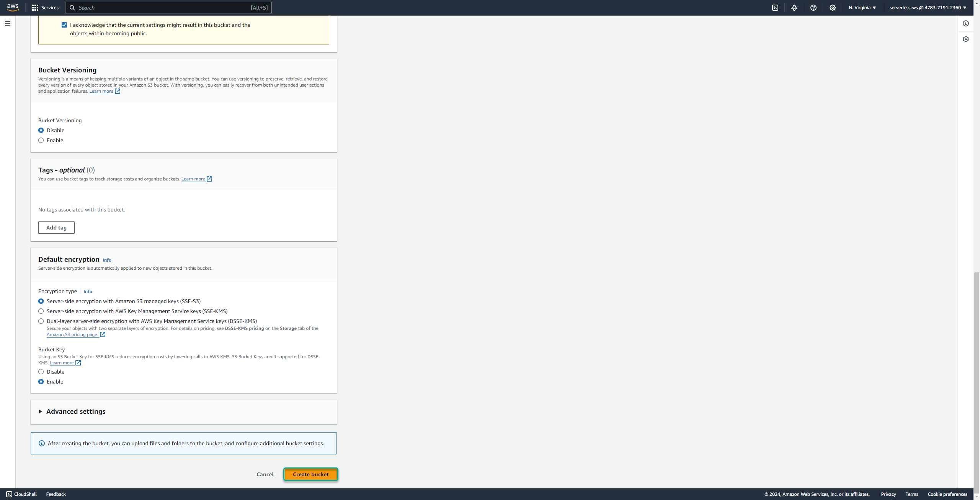Click the search magnifier icon
This screenshot has height=500, width=980.
point(72,8)
